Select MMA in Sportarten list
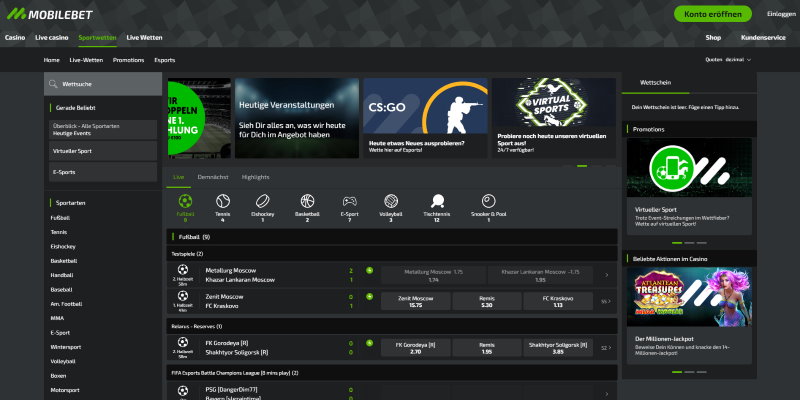The height and width of the screenshot is (400, 800). click(57, 318)
